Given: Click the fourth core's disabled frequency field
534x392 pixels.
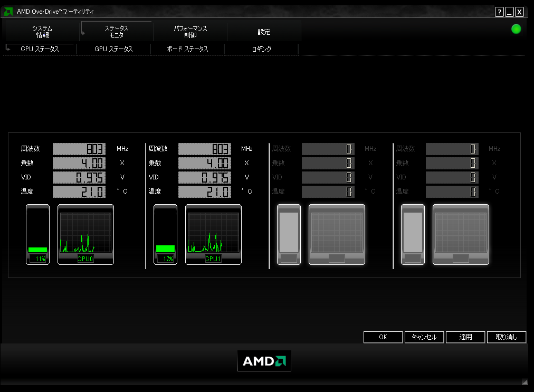Looking at the screenshot, I should (452, 149).
